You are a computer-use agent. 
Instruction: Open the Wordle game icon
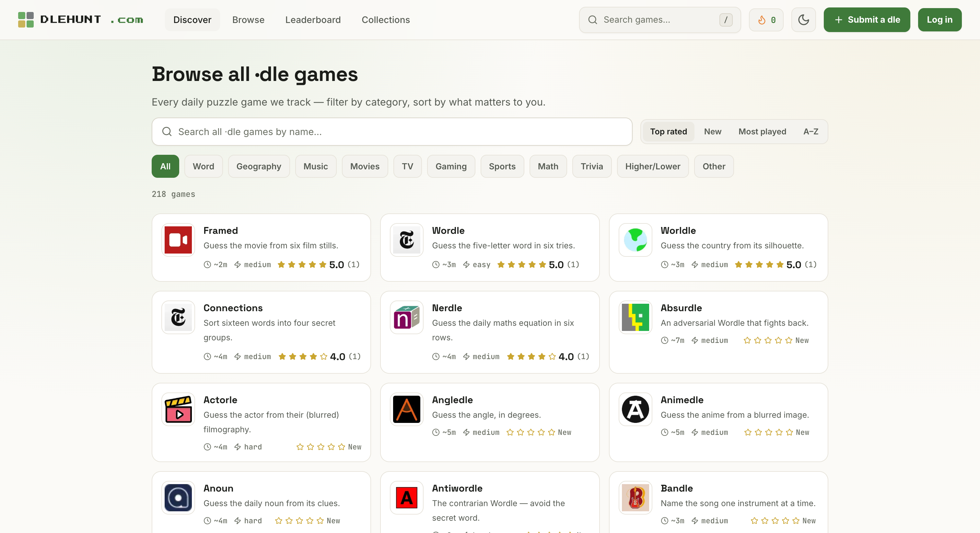tap(406, 240)
